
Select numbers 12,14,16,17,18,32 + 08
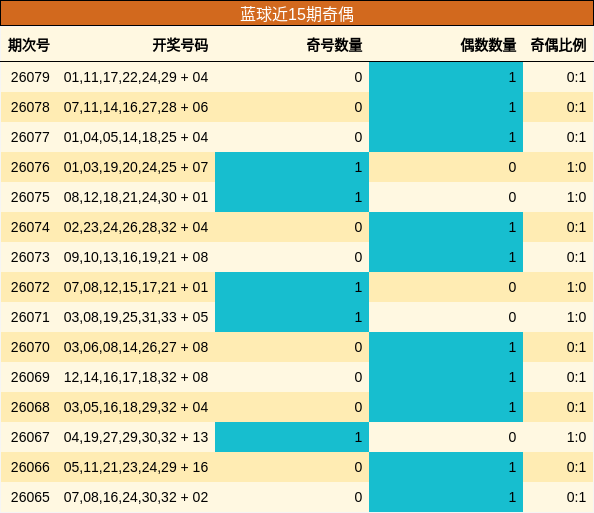136,377
